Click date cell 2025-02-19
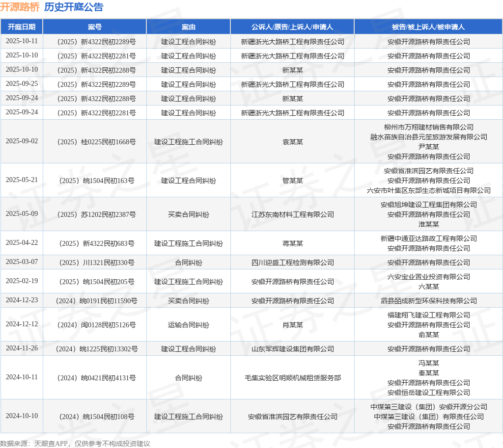 22,281
